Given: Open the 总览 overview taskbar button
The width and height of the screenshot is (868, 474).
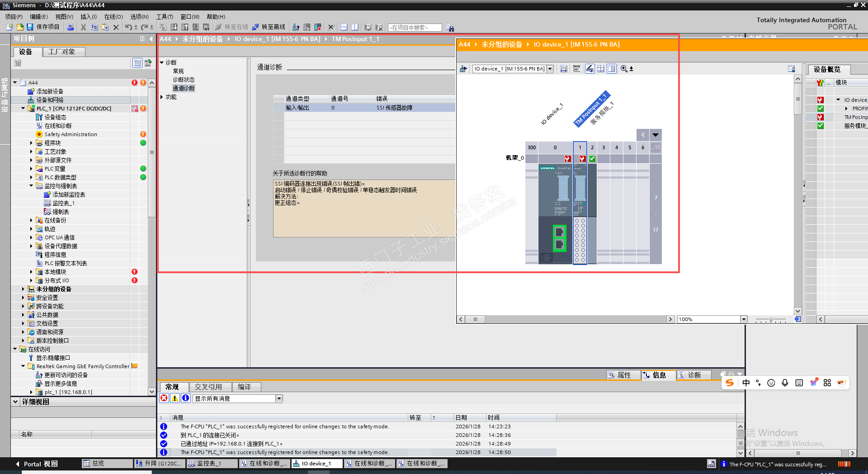Looking at the screenshot, I should click(107, 464).
